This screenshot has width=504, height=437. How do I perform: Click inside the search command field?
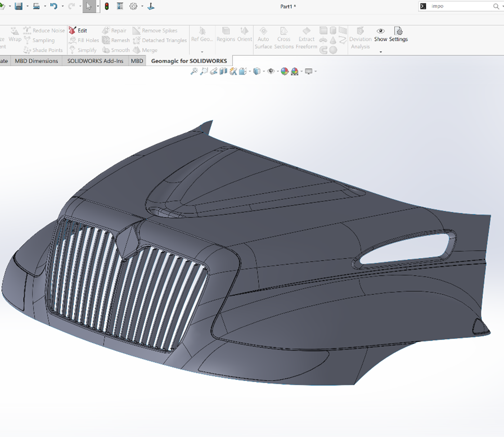(x=459, y=6)
